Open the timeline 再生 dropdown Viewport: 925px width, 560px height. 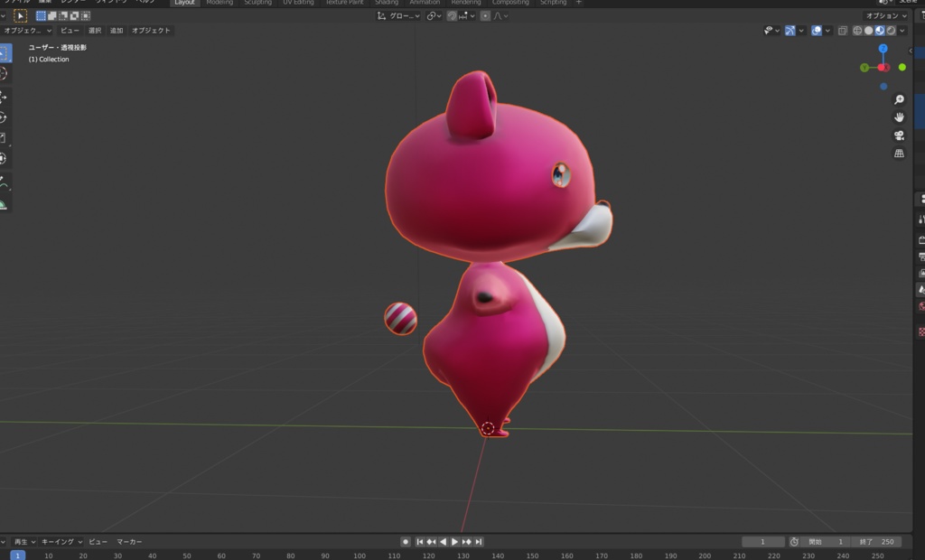click(24, 542)
